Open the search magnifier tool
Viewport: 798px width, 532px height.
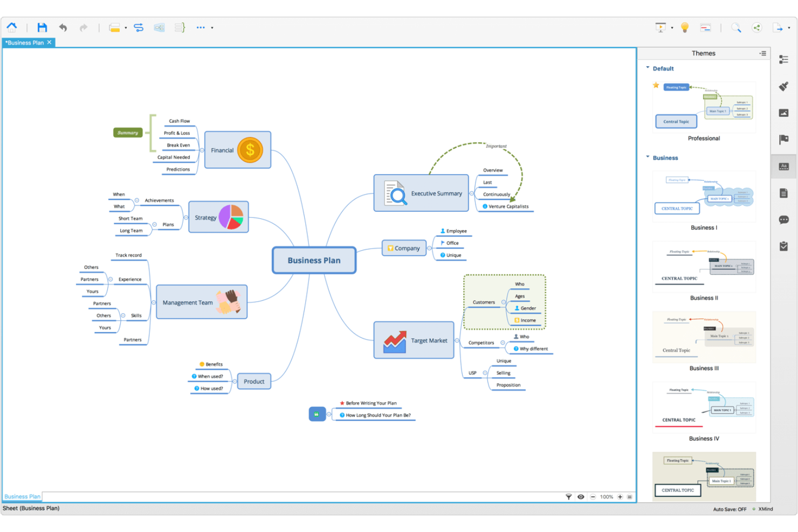(736, 27)
